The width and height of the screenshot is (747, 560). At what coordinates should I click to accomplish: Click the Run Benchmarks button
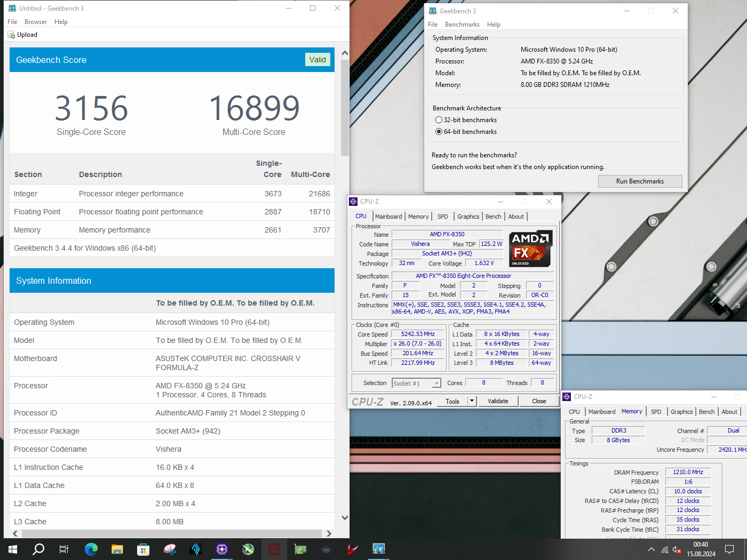640,181
